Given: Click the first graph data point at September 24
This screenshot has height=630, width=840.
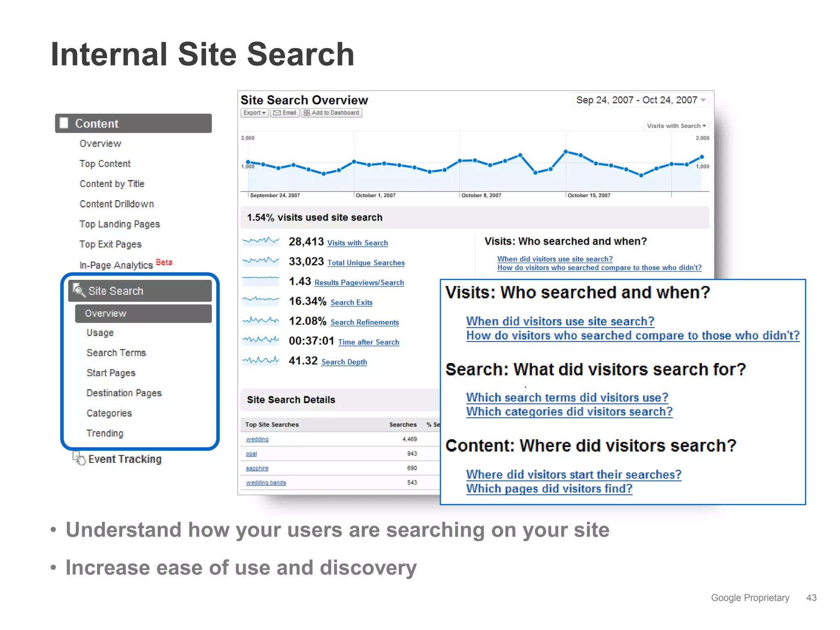Looking at the screenshot, I should pos(248,162).
